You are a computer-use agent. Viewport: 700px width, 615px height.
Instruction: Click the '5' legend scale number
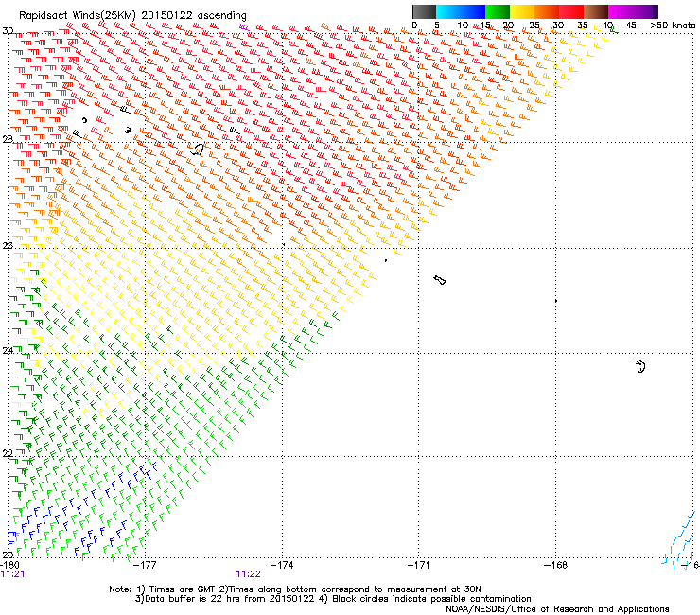[437, 26]
